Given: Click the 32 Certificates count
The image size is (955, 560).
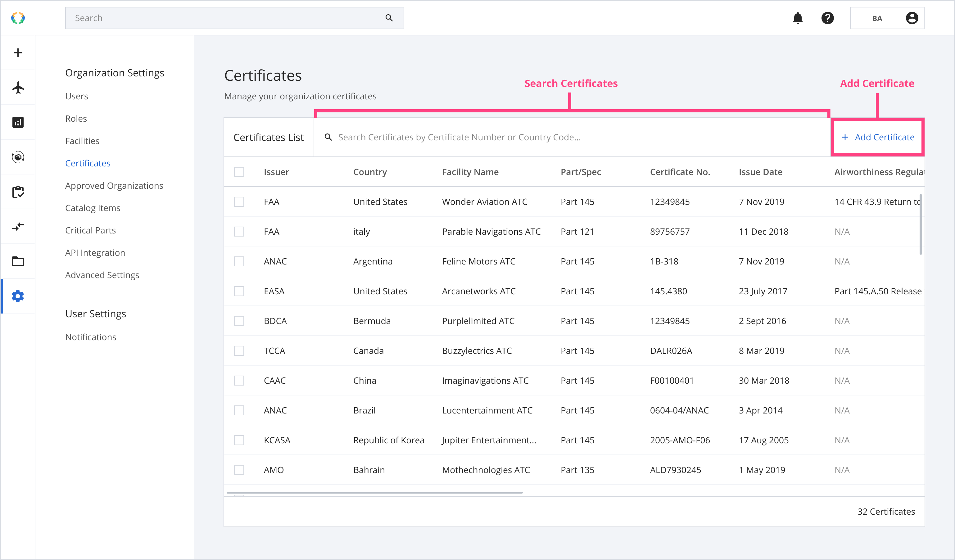Looking at the screenshot, I should pyautogui.click(x=886, y=512).
